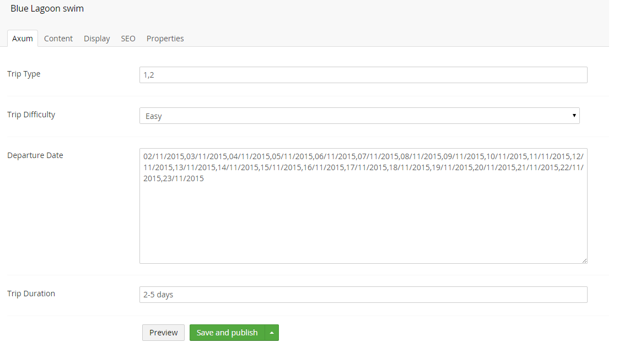Switch to the Axum tab
Viewport: 635px width, 364px height.
[x=22, y=39]
